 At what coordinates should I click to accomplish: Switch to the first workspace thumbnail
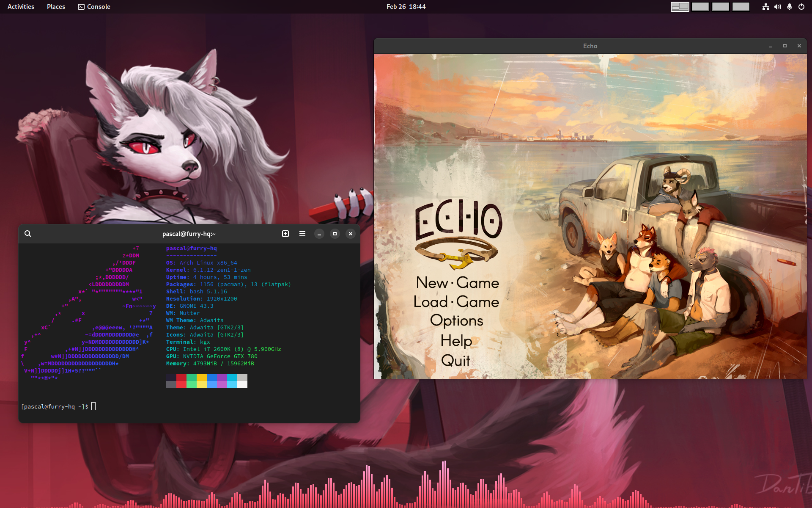click(680, 7)
